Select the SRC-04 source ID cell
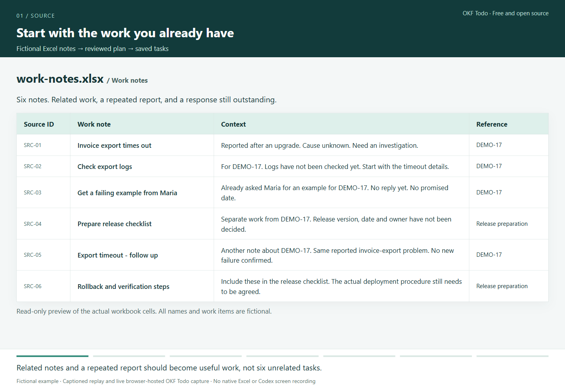Image resolution: width=565 pixels, height=392 pixels. (44, 224)
